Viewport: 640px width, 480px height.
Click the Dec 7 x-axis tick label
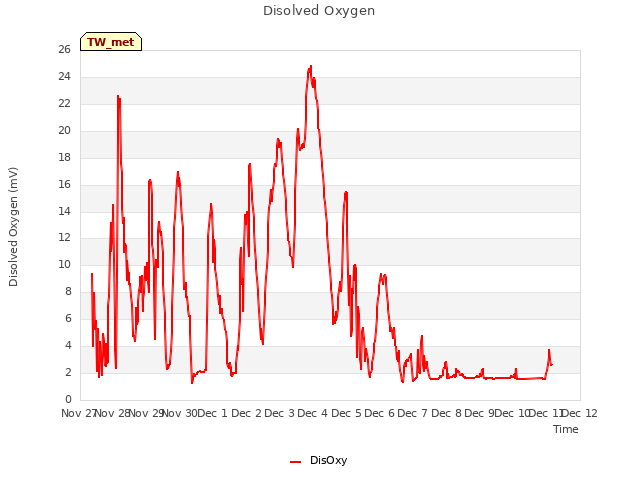(x=413, y=413)
